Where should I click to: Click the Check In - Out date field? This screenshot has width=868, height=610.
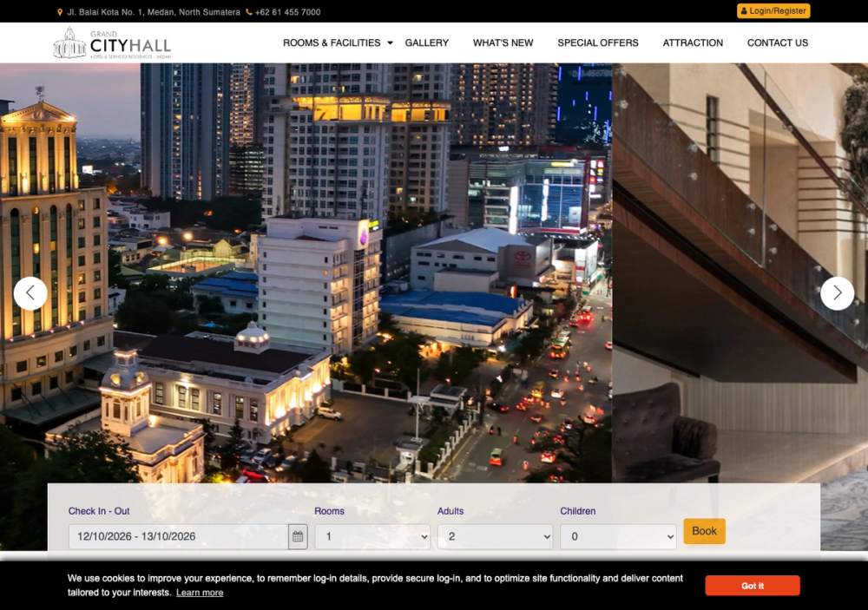point(178,536)
